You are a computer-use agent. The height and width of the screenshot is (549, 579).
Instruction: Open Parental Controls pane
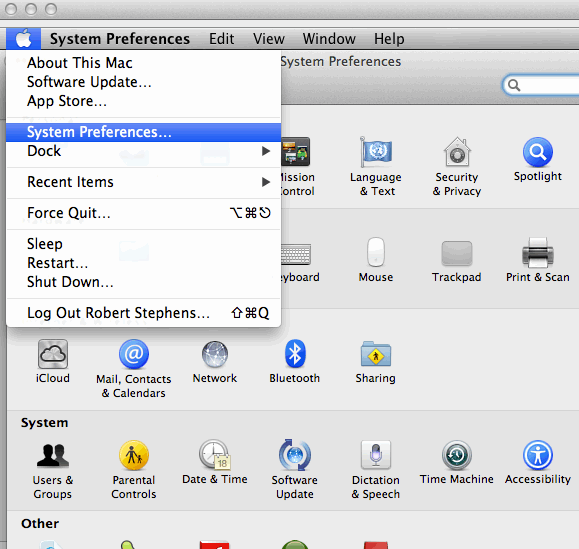click(x=134, y=470)
